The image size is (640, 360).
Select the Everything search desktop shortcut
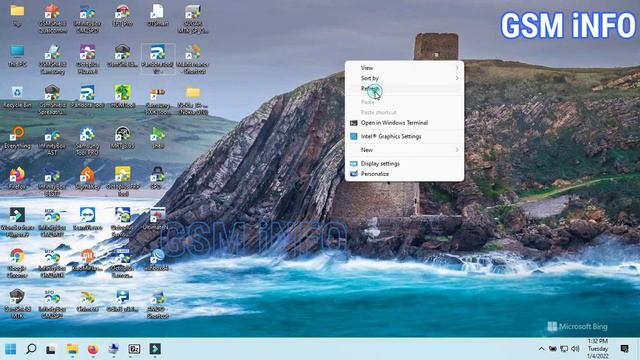17,138
